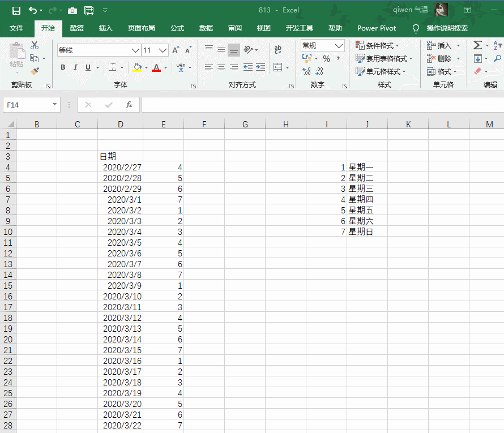Screen dimensions: 504x433
Task: Center text horizontally
Action: pos(221,67)
